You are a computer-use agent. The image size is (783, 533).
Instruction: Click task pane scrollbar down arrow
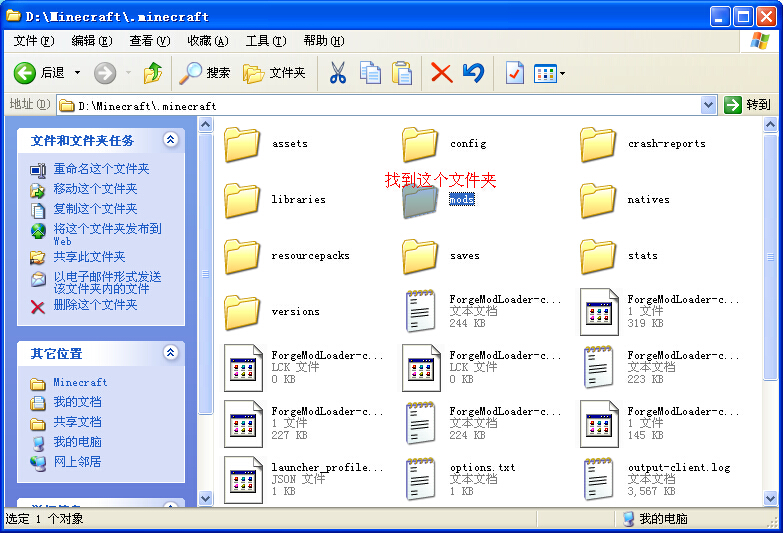205,499
